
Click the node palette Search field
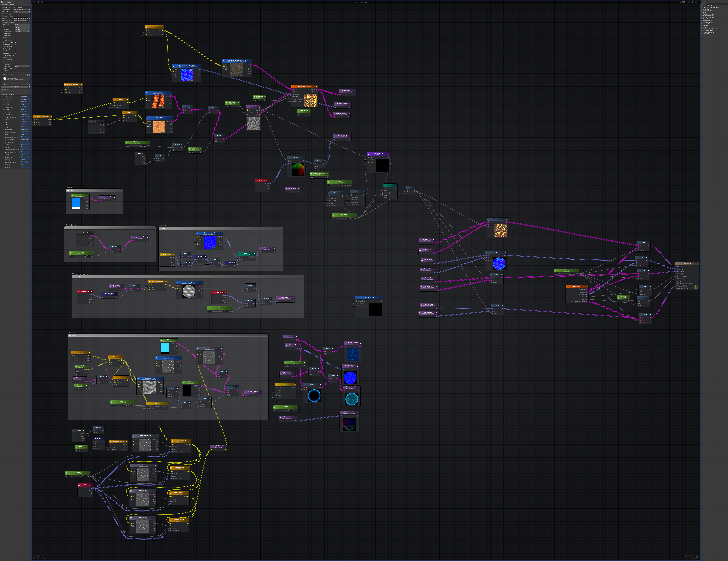click(717, 4)
